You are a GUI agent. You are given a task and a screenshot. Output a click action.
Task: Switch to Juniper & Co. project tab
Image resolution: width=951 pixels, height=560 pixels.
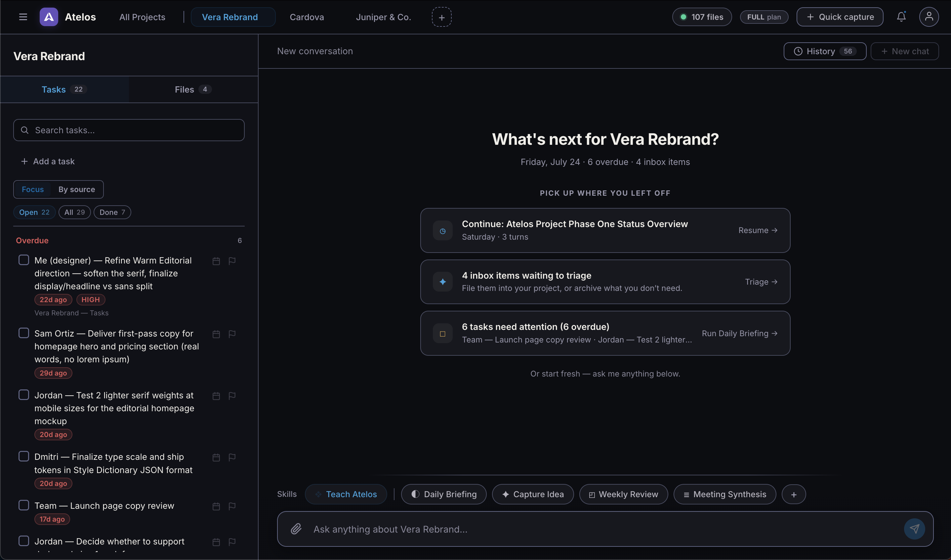(384, 17)
